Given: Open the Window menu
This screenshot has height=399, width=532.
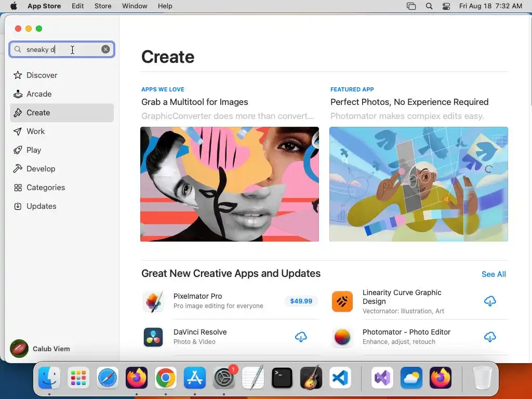Looking at the screenshot, I should (x=135, y=6).
